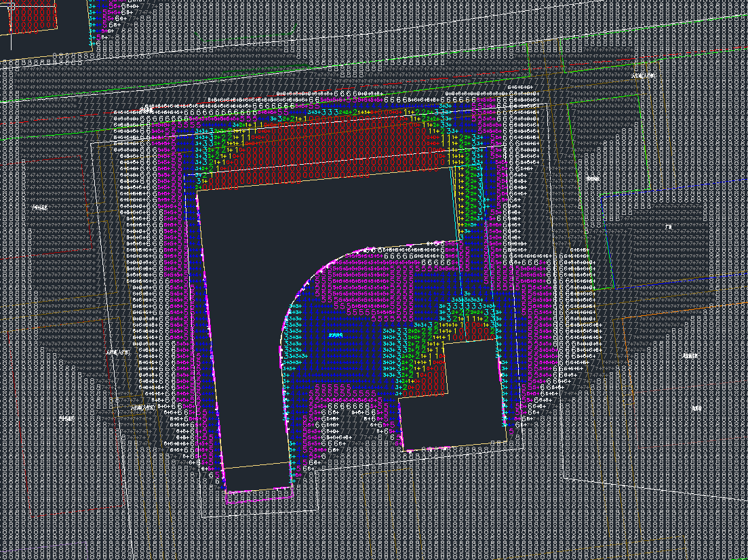Select the white label near the upper-left green line

click(x=146, y=108)
